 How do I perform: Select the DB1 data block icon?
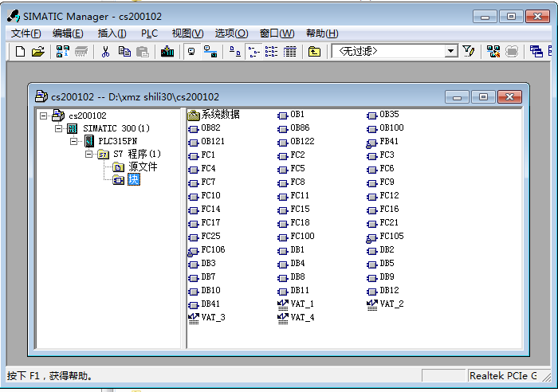tap(282, 251)
